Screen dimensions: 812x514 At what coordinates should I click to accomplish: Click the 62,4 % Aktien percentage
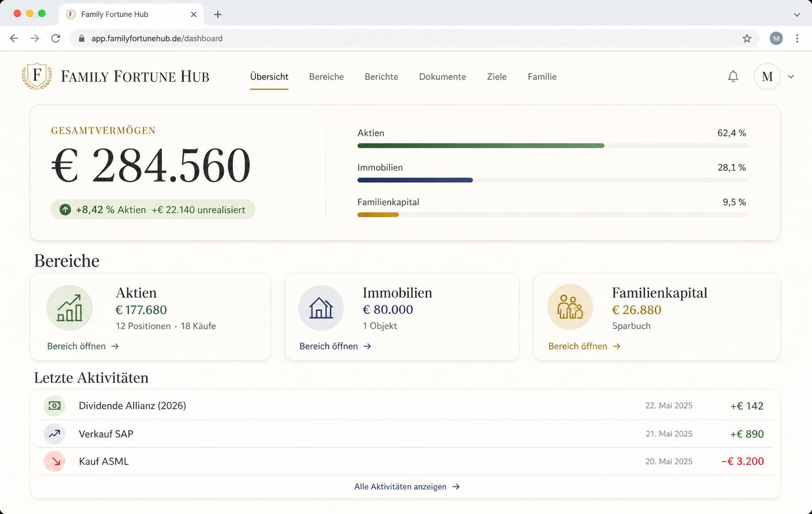(x=731, y=133)
